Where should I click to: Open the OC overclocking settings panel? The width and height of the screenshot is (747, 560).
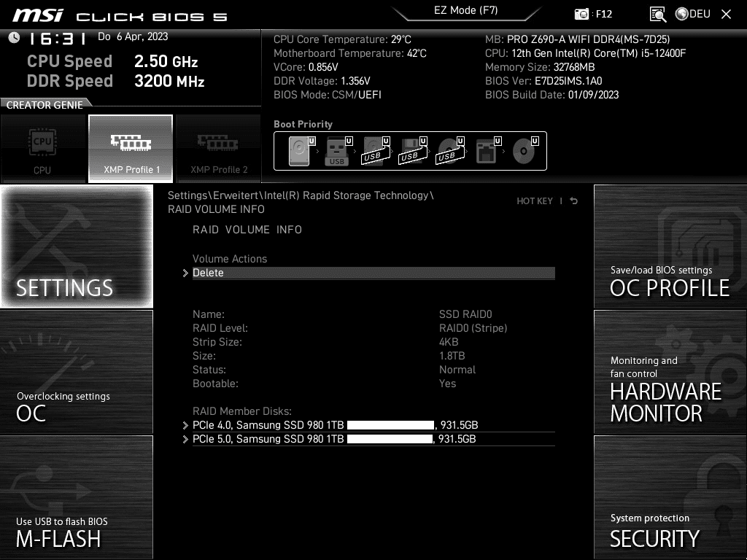point(77,372)
